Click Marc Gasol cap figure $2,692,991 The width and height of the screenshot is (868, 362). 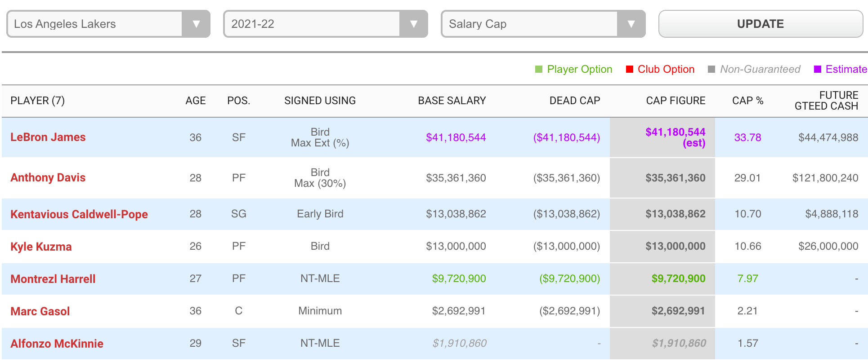pos(678,311)
